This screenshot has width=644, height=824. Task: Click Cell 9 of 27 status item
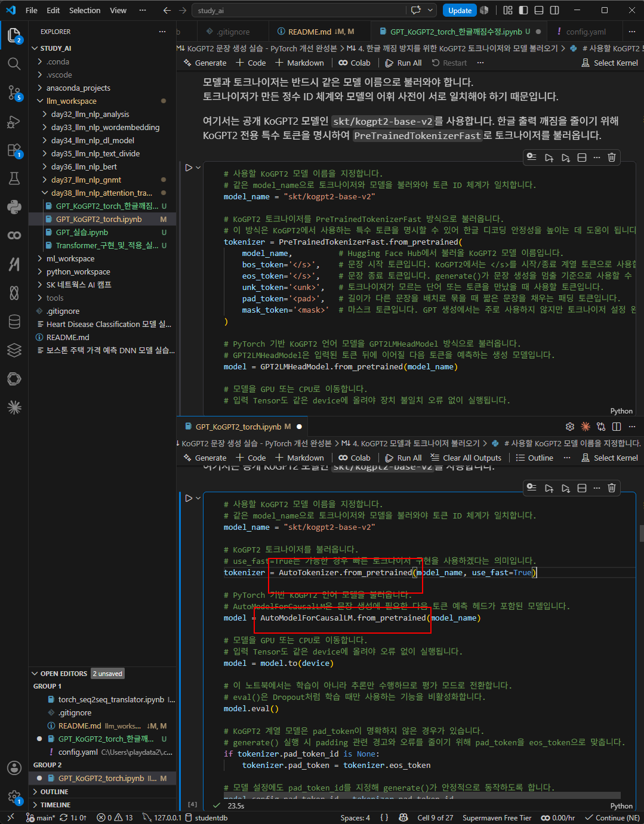[435, 817]
